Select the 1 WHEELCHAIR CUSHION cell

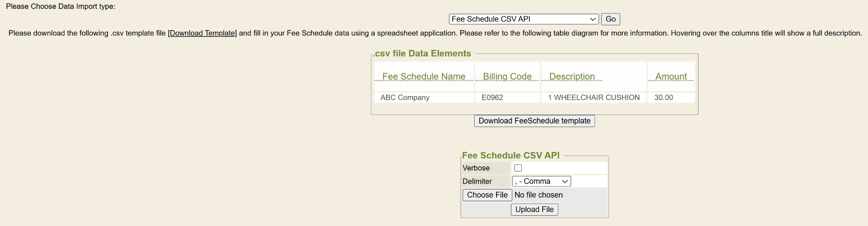click(593, 97)
